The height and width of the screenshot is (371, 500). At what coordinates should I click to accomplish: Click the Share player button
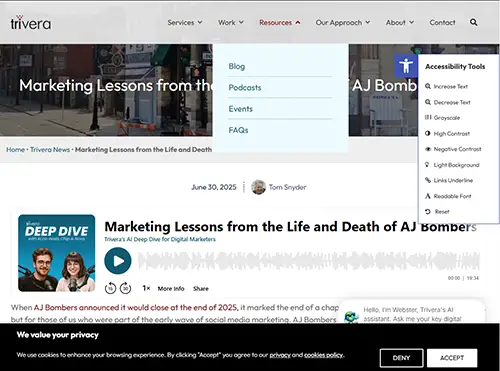click(x=201, y=289)
